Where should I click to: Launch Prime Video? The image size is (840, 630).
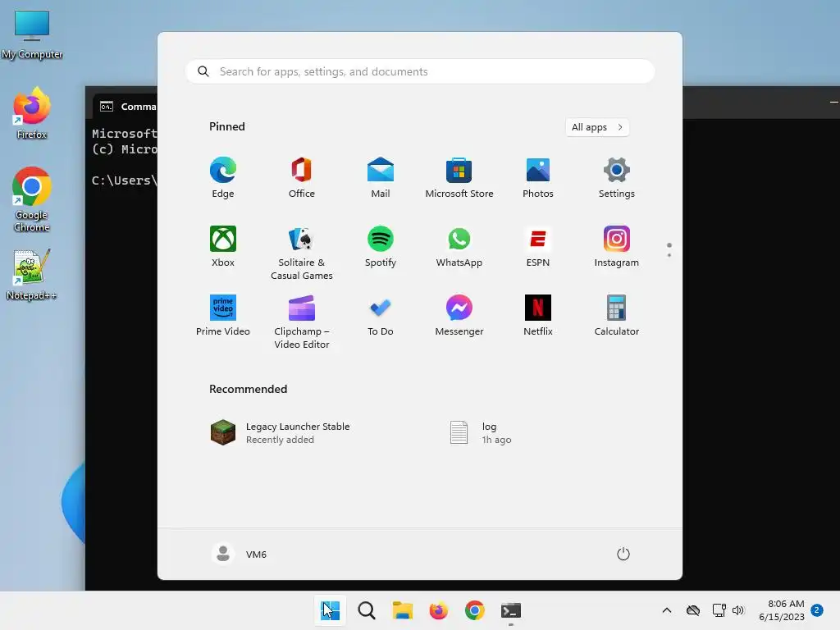click(223, 316)
